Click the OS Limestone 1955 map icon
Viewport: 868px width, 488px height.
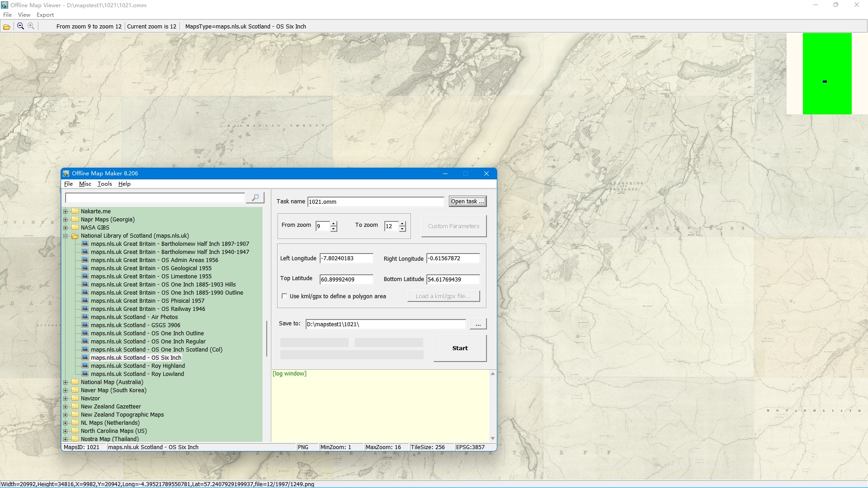click(85, 276)
